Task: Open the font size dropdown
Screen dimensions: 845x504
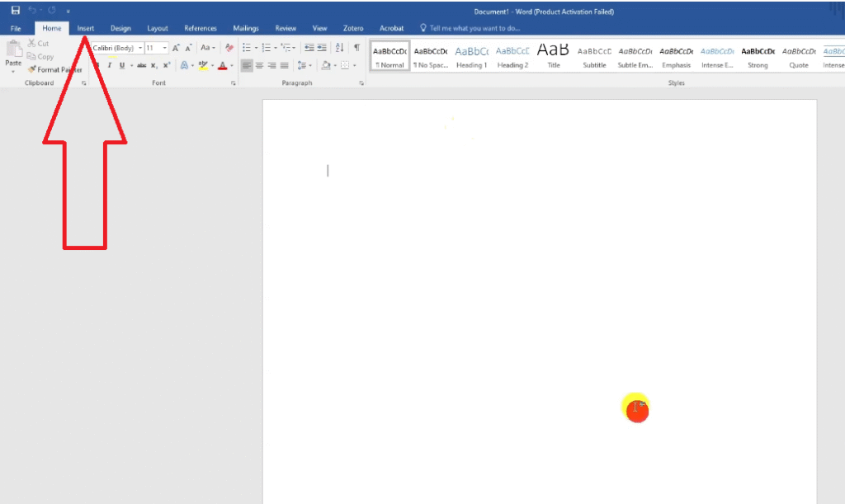Action: coord(165,48)
